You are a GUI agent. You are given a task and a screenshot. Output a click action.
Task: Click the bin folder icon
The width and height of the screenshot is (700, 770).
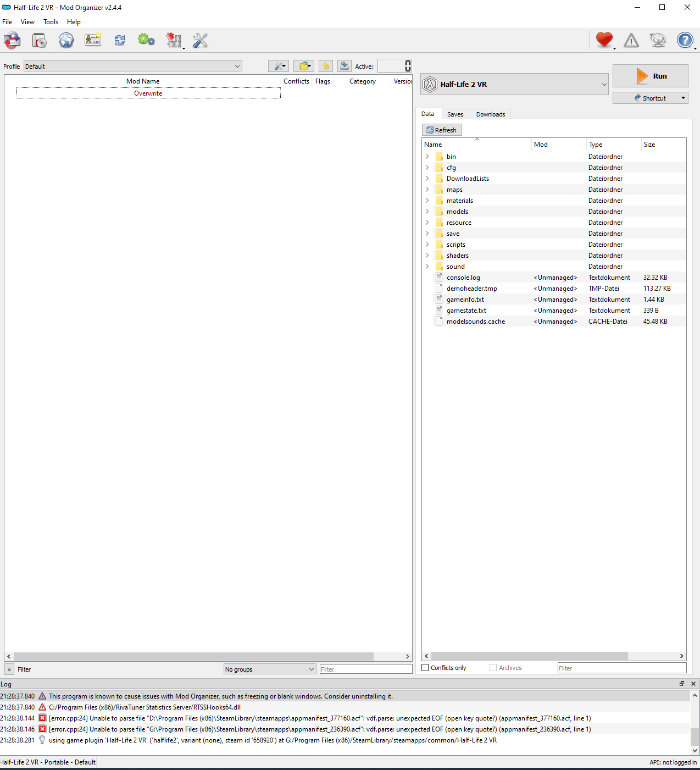click(x=439, y=157)
